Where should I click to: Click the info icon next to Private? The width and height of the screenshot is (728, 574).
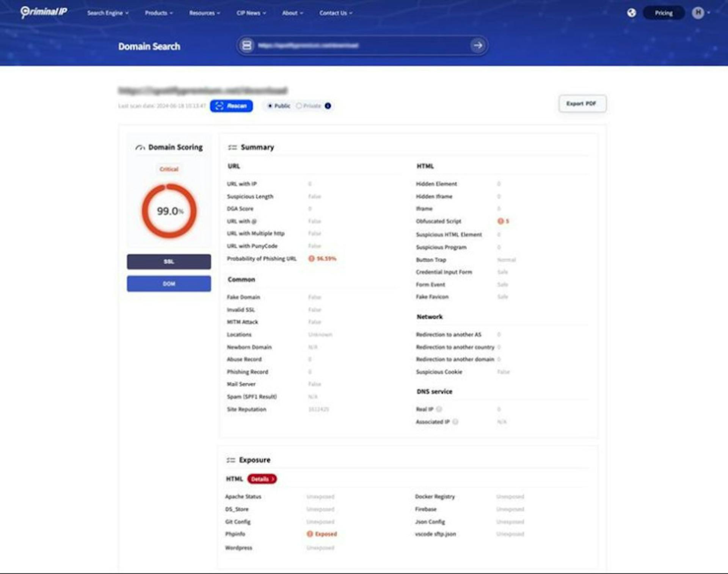pyautogui.click(x=328, y=106)
